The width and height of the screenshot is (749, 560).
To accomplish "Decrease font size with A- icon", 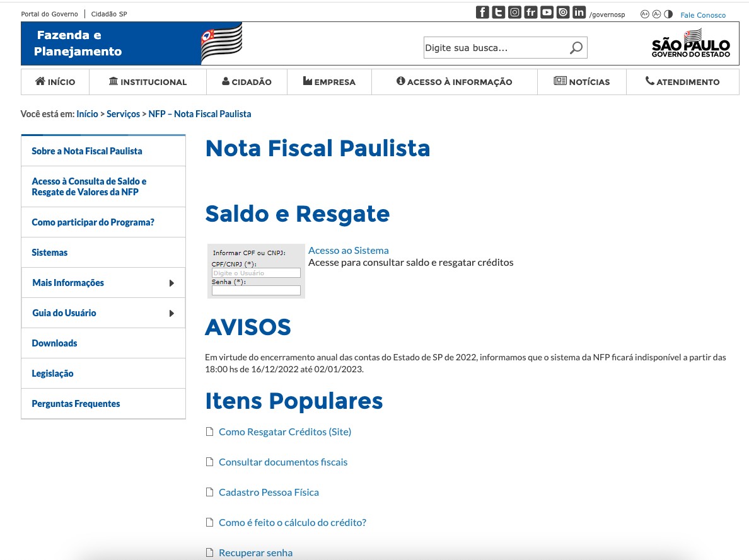I will coord(657,14).
